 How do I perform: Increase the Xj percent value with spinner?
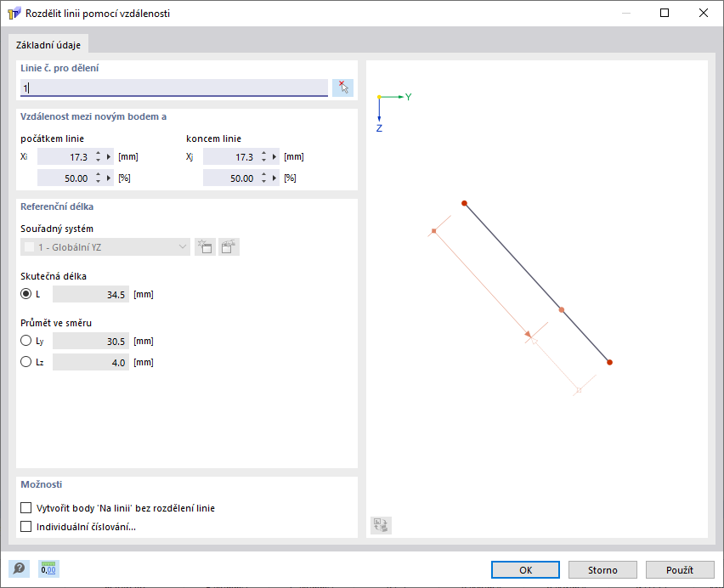263,175
